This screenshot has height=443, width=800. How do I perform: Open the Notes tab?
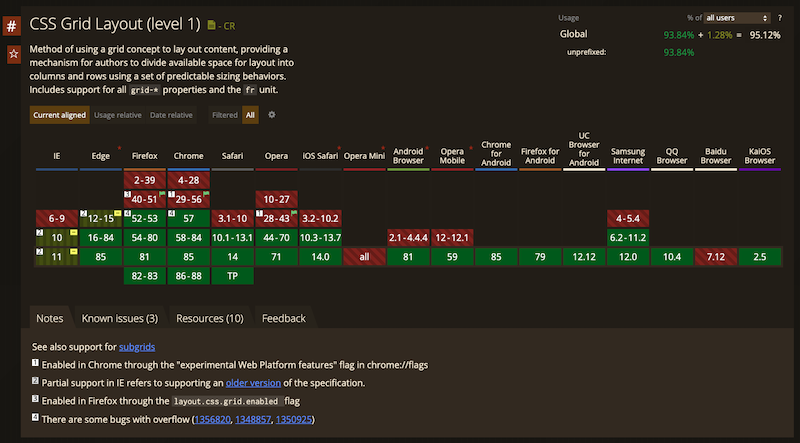pos(49,318)
